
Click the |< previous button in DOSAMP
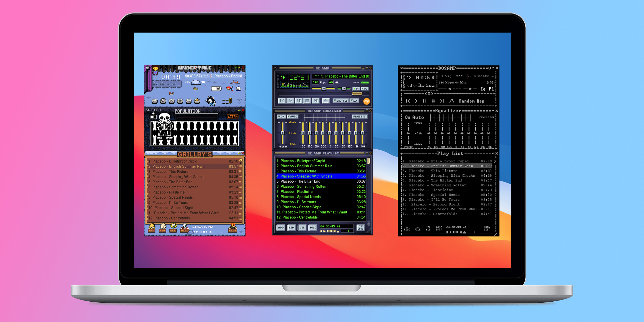[408, 101]
